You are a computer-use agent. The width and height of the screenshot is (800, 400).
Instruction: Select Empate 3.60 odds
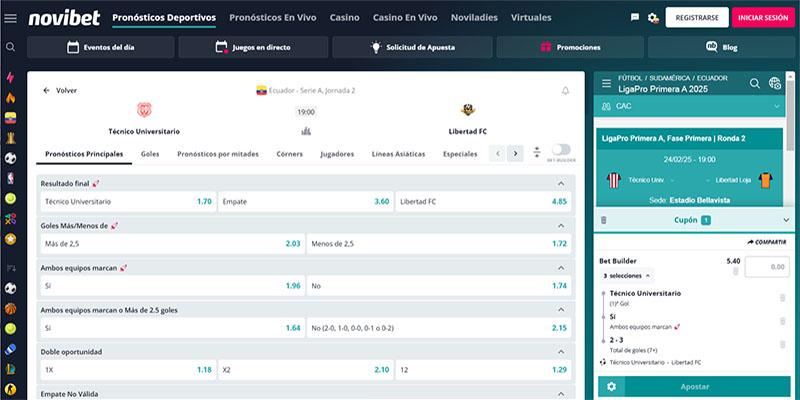click(x=306, y=202)
